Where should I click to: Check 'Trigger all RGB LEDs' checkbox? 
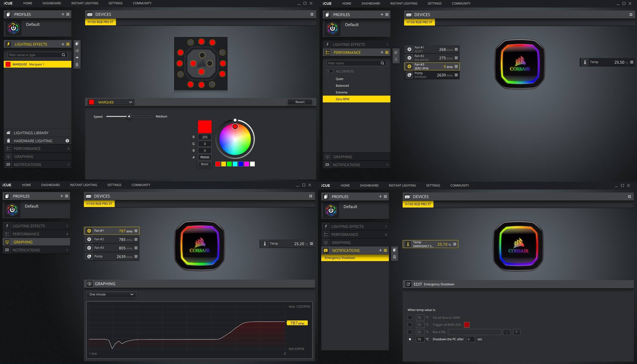(410, 325)
